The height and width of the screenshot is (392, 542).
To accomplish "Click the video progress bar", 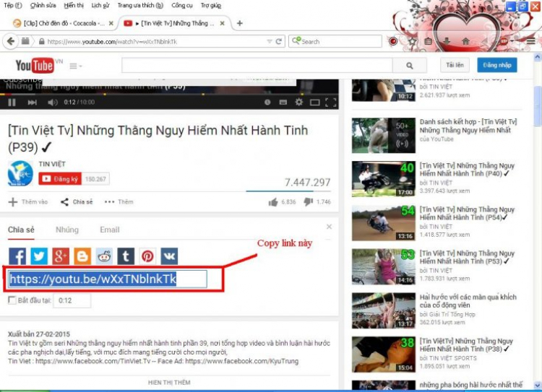I will [x=169, y=94].
